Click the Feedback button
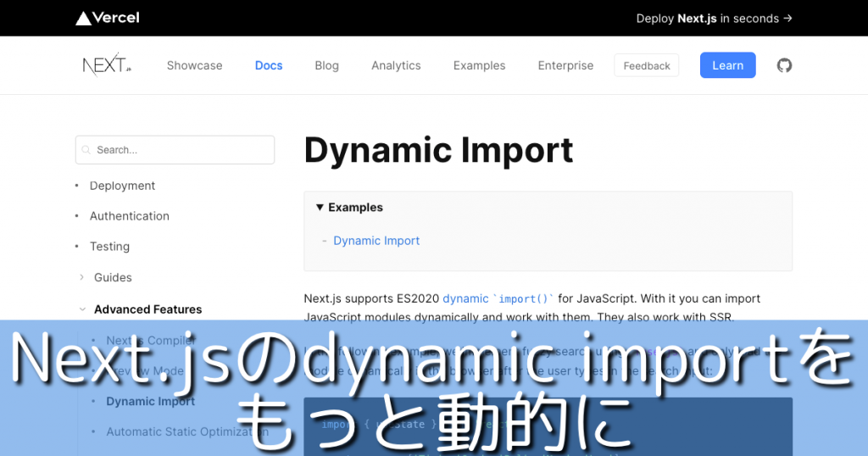The width and height of the screenshot is (868, 456). (647, 65)
